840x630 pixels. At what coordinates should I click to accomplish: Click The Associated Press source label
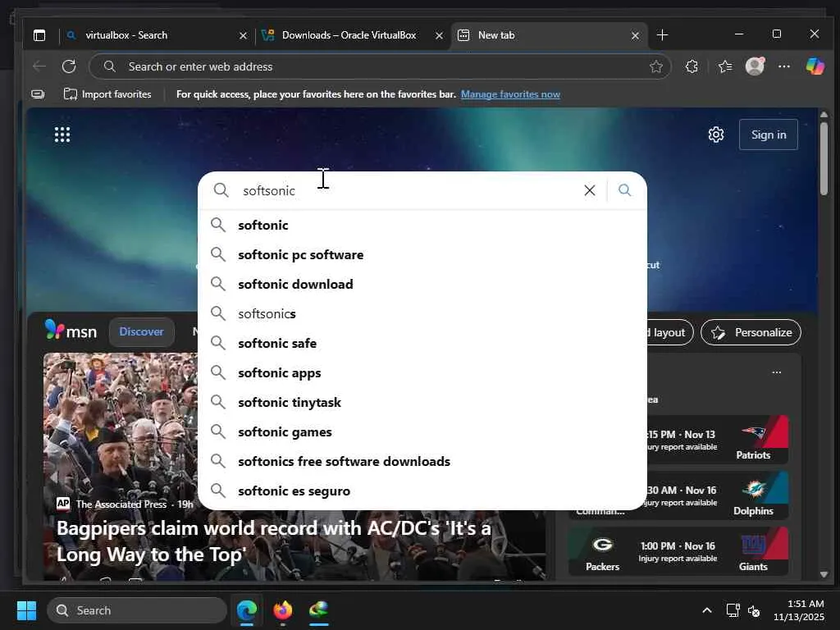coord(121,504)
